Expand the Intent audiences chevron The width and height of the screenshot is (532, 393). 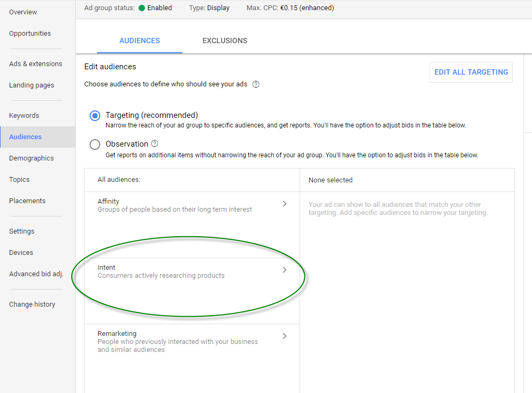point(285,270)
